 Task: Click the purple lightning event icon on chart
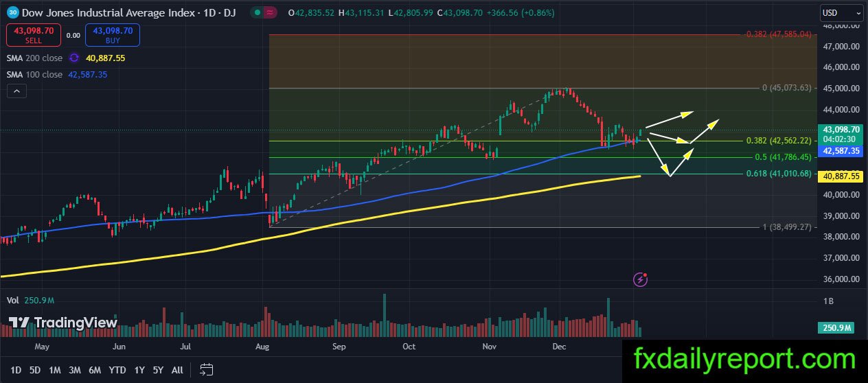click(641, 279)
